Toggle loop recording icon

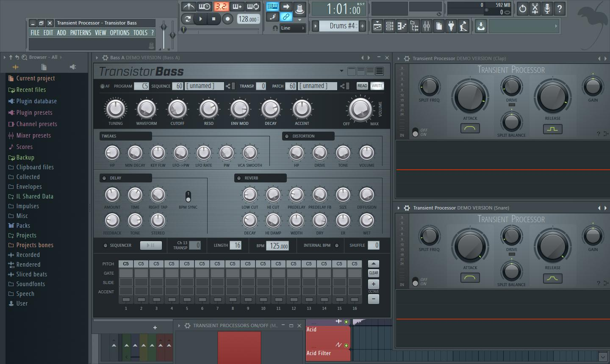pos(253,6)
